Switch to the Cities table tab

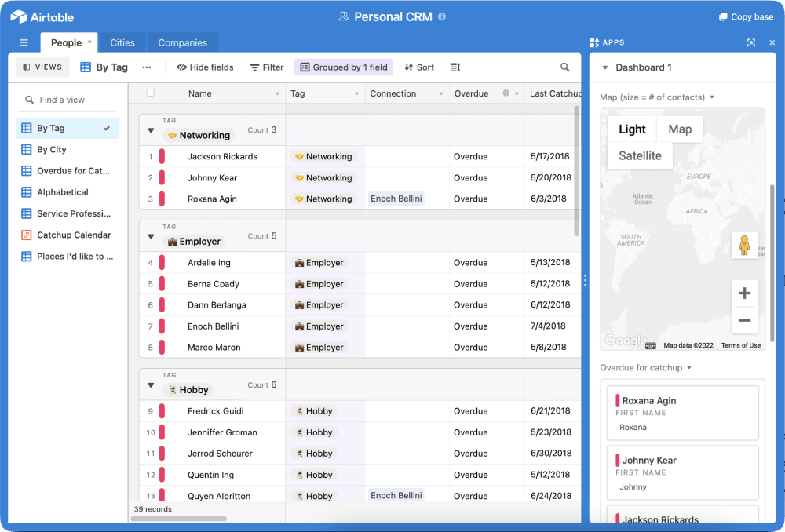[x=122, y=42]
